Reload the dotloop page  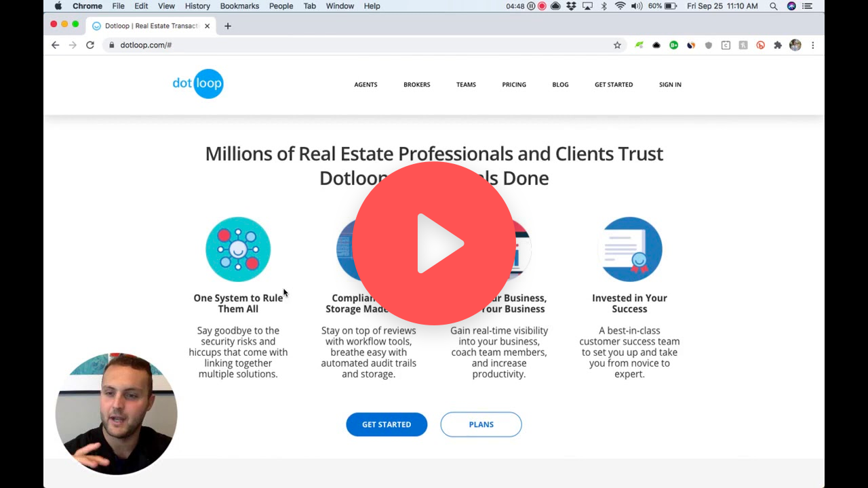pyautogui.click(x=90, y=45)
